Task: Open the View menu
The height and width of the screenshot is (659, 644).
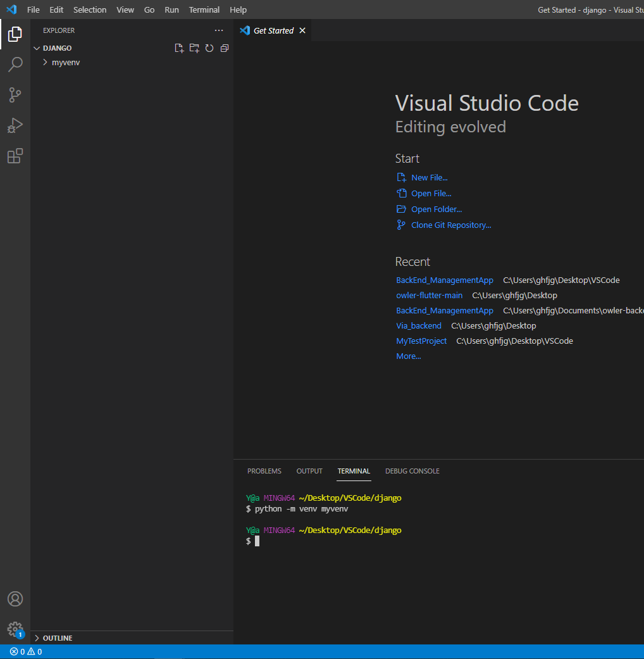Action: tap(125, 9)
